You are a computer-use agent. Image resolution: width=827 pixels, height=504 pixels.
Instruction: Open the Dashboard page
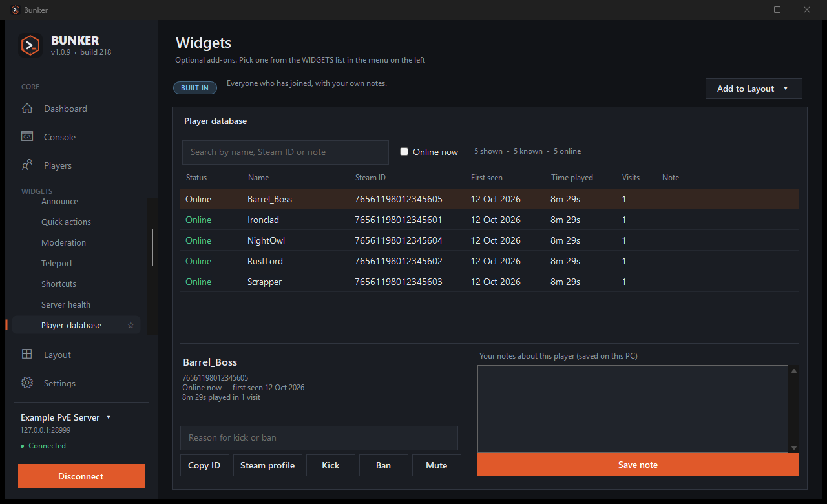(65, 109)
